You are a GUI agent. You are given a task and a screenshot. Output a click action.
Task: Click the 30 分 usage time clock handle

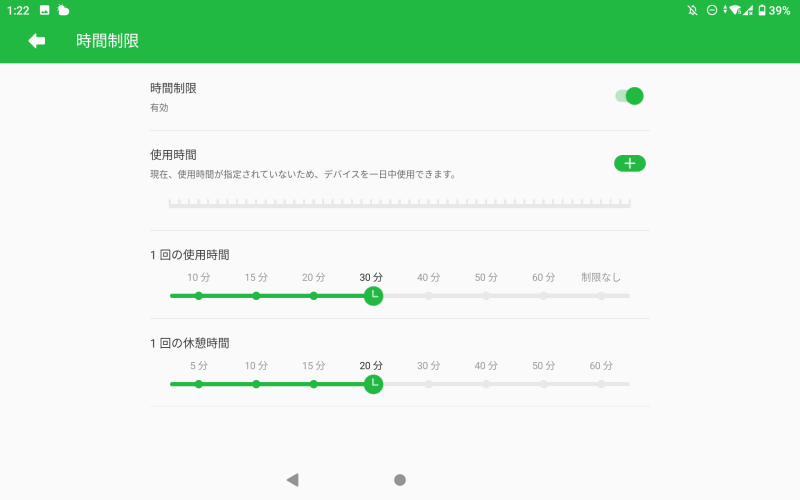pos(373,296)
